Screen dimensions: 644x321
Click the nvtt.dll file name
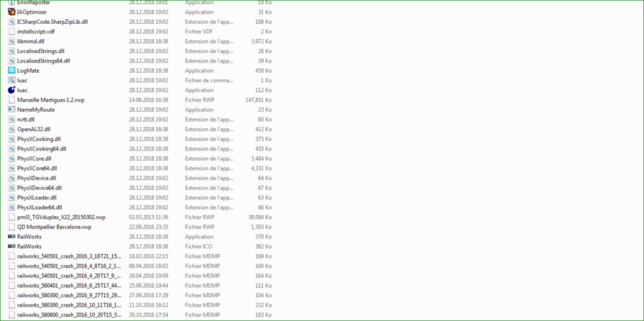[26, 120]
